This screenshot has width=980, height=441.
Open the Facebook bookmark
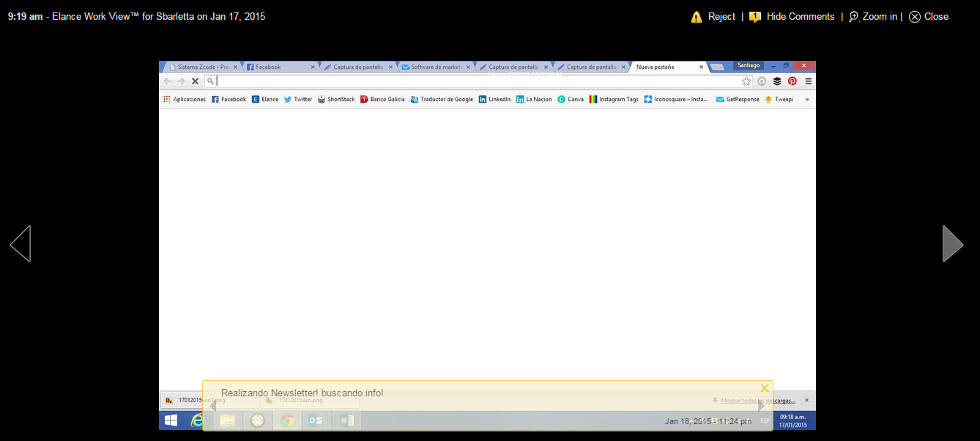[229, 99]
